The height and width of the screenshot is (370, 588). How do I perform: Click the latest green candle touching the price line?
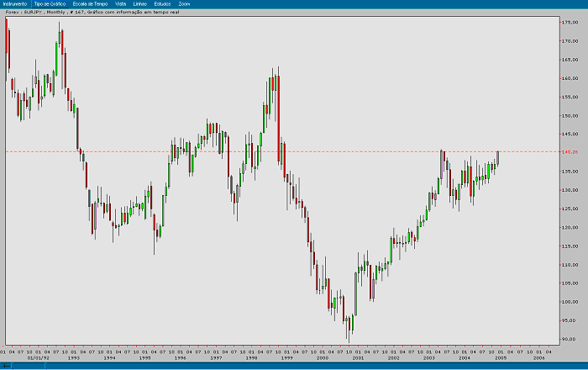click(497, 158)
